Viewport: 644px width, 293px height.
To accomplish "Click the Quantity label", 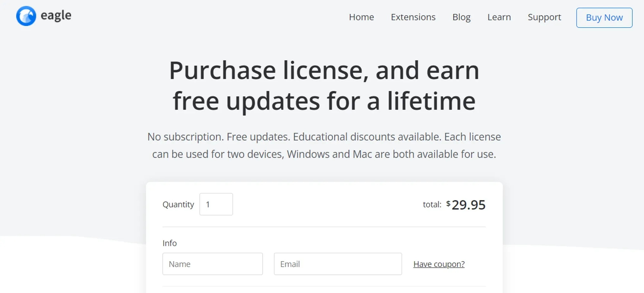I will pyautogui.click(x=178, y=205).
